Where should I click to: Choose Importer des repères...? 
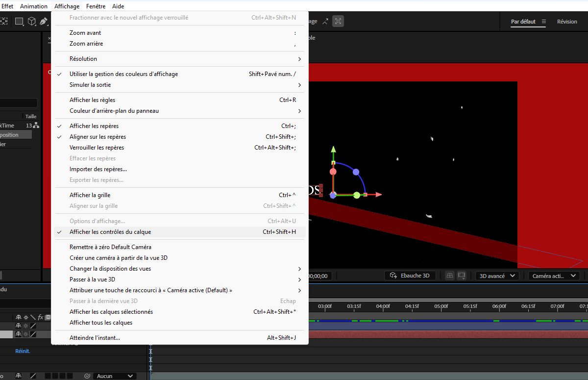(179, 169)
